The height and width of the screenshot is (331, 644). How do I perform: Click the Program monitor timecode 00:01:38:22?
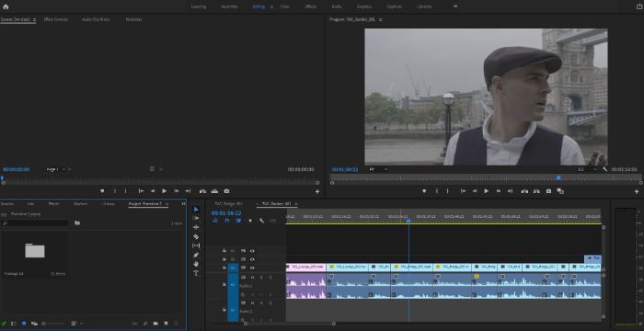(345, 169)
